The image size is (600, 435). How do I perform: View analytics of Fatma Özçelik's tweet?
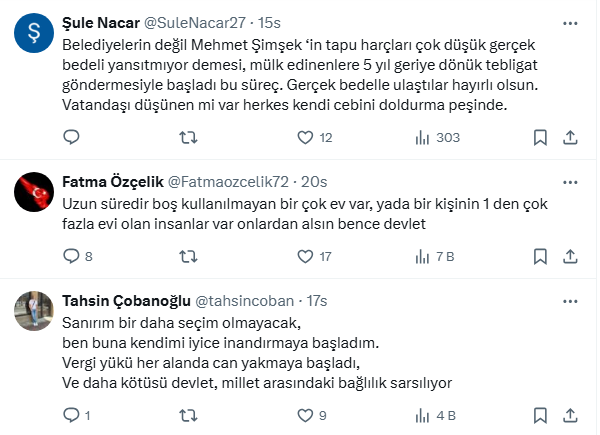(x=417, y=256)
